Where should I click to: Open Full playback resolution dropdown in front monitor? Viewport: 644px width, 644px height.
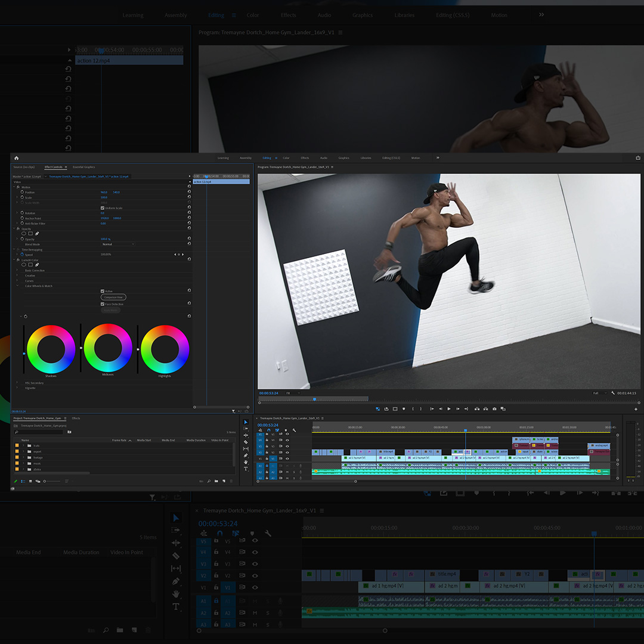[600, 393]
